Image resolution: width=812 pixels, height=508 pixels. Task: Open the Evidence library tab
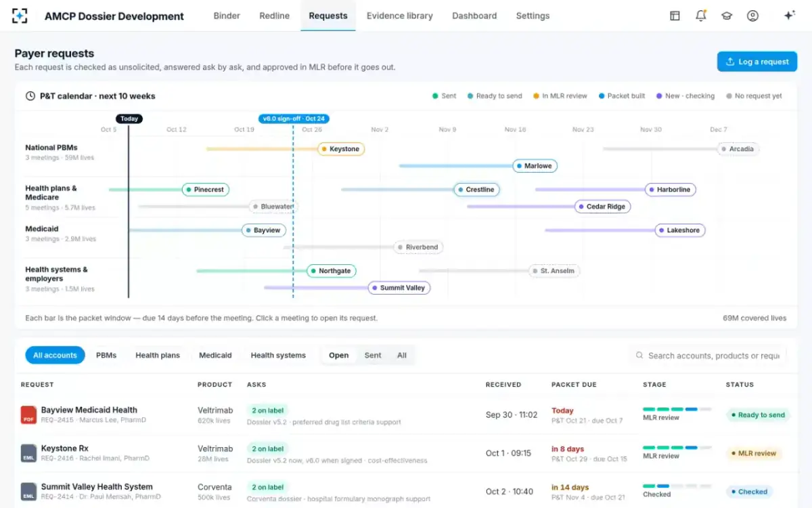point(400,16)
